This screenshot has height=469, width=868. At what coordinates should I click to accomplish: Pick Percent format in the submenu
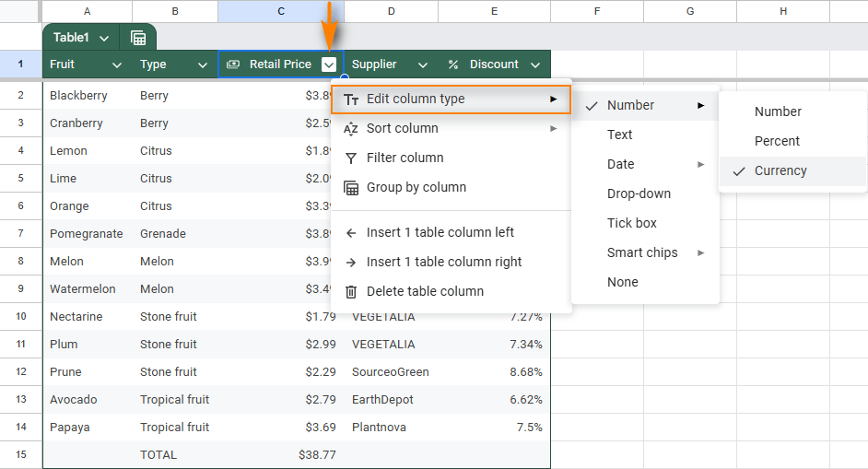(792, 141)
